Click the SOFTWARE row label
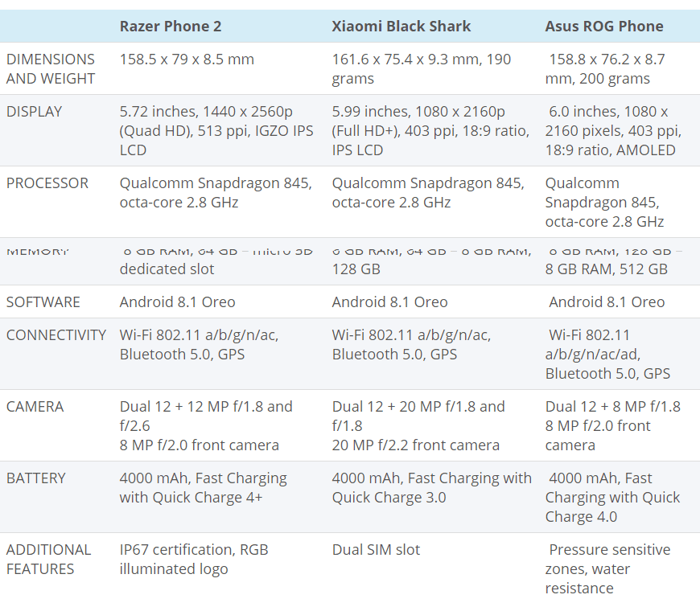The width and height of the screenshot is (700, 603). click(43, 301)
